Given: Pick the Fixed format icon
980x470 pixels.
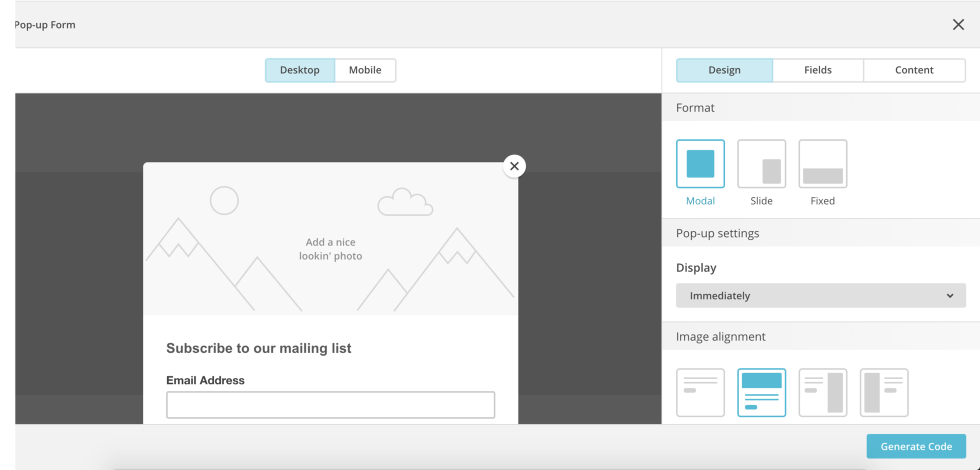Looking at the screenshot, I should (x=822, y=164).
